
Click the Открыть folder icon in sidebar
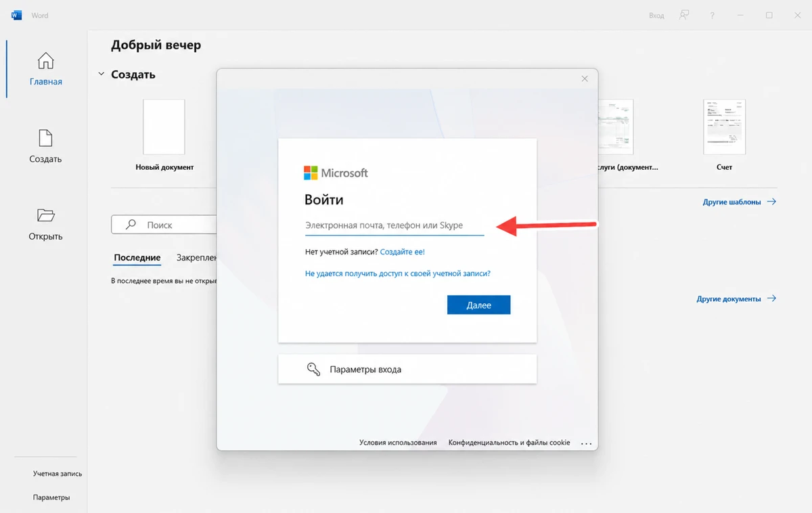pos(45,215)
